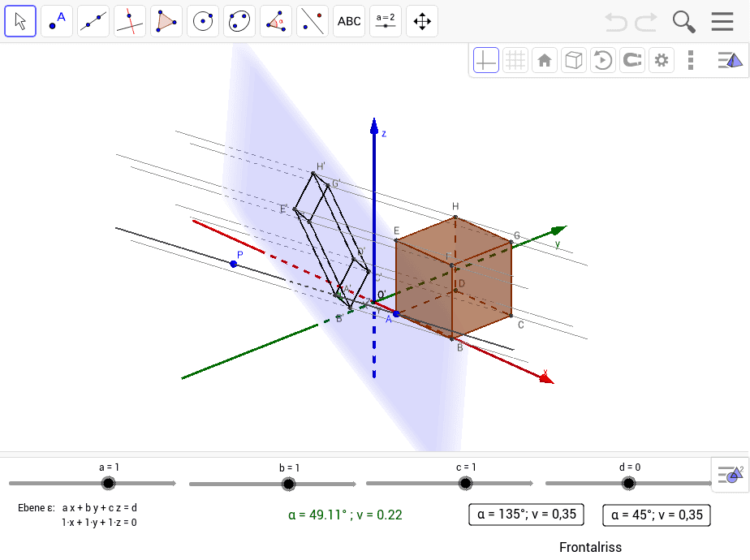Select blue point P on the line
Viewport: 750px width, 560px height.
[234, 264]
